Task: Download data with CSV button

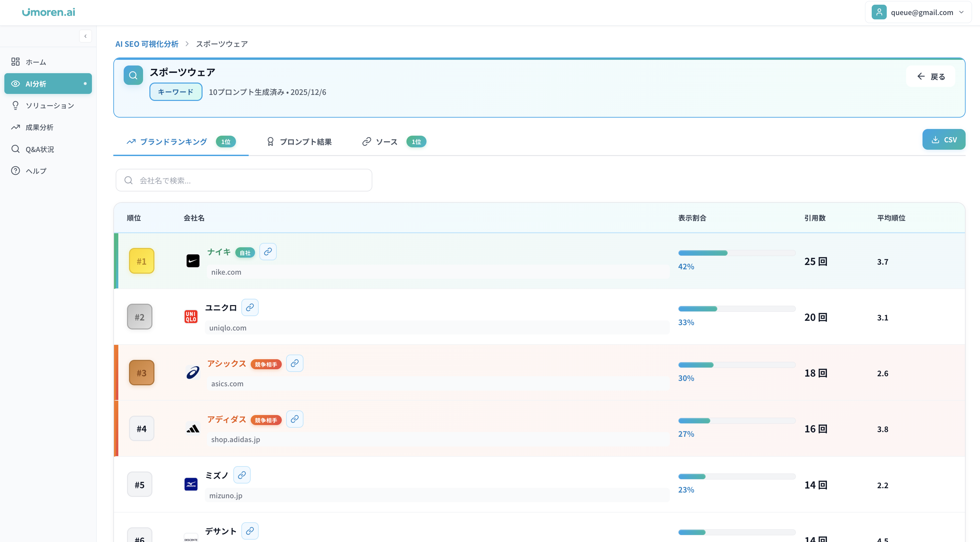Action: [x=944, y=140]
